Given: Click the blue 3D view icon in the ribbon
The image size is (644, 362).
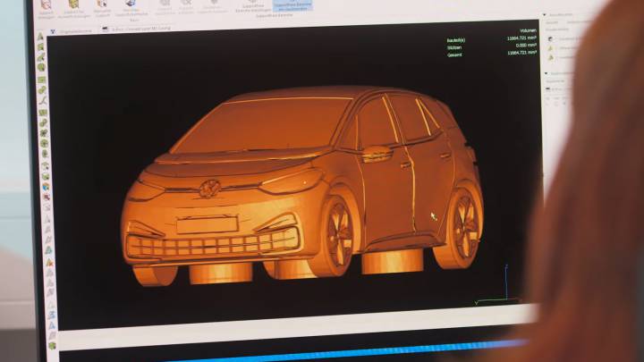Looking at the screenshot, I should 131,4.
